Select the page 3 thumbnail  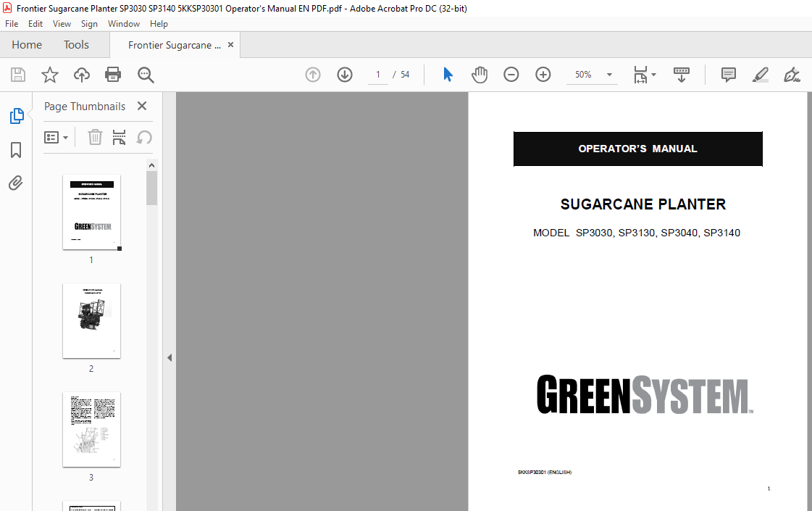pyautogui.click(x=92, y=430)
